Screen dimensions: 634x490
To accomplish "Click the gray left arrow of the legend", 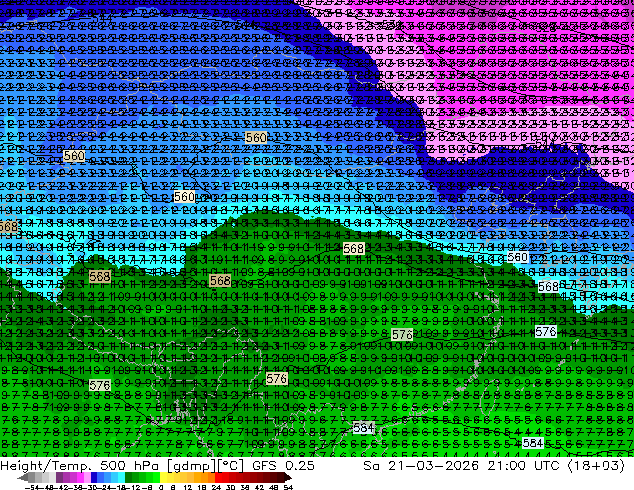I will 23,477.
